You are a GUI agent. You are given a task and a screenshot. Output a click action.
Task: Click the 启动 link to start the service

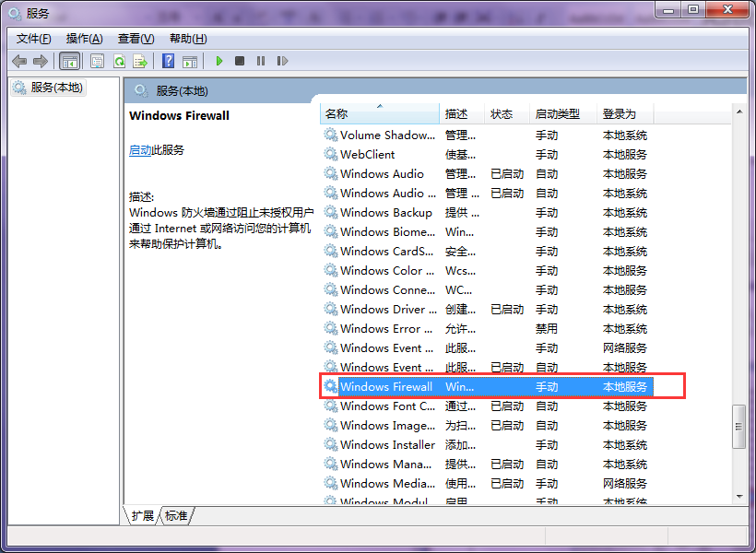tap(140, 150)
